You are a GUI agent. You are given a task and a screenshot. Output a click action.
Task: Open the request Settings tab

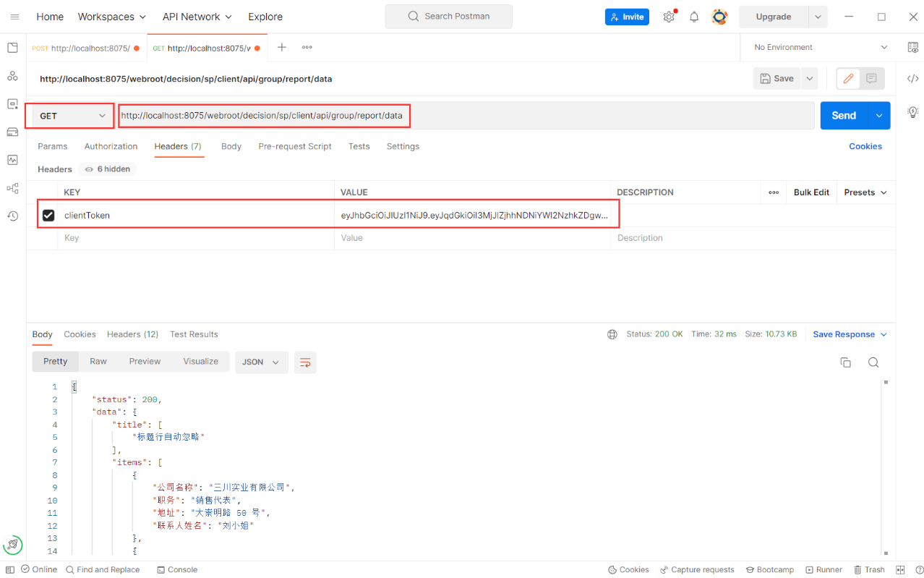tap(403, 146)
